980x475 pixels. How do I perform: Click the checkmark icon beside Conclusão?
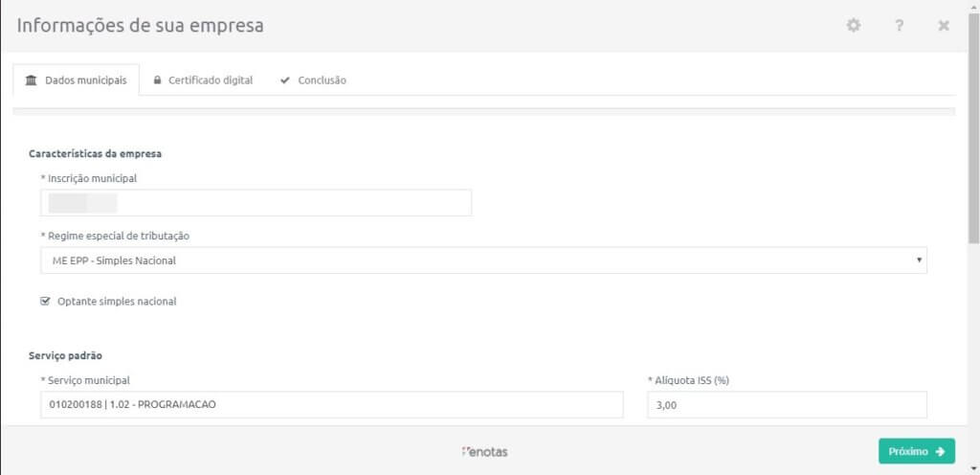(285, 80)
